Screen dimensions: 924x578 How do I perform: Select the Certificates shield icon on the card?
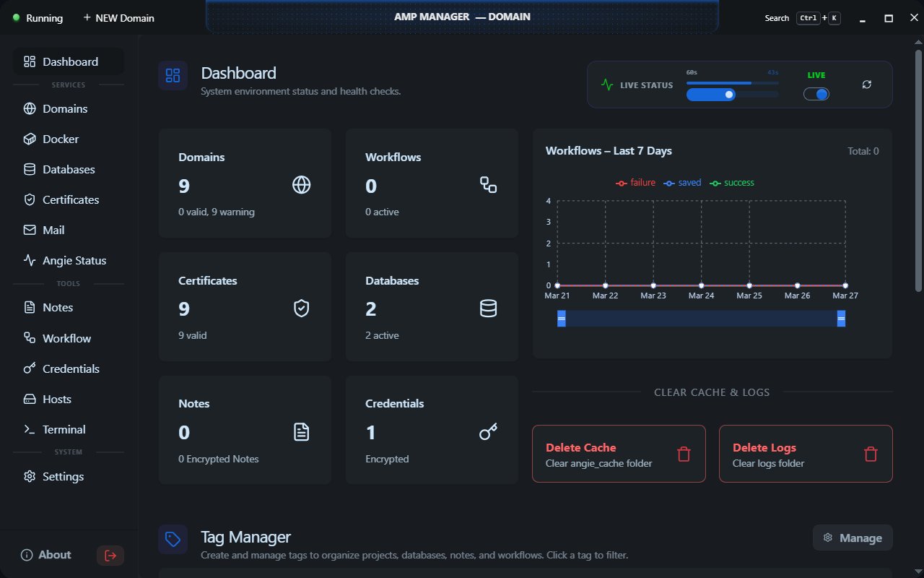point(301,308)
